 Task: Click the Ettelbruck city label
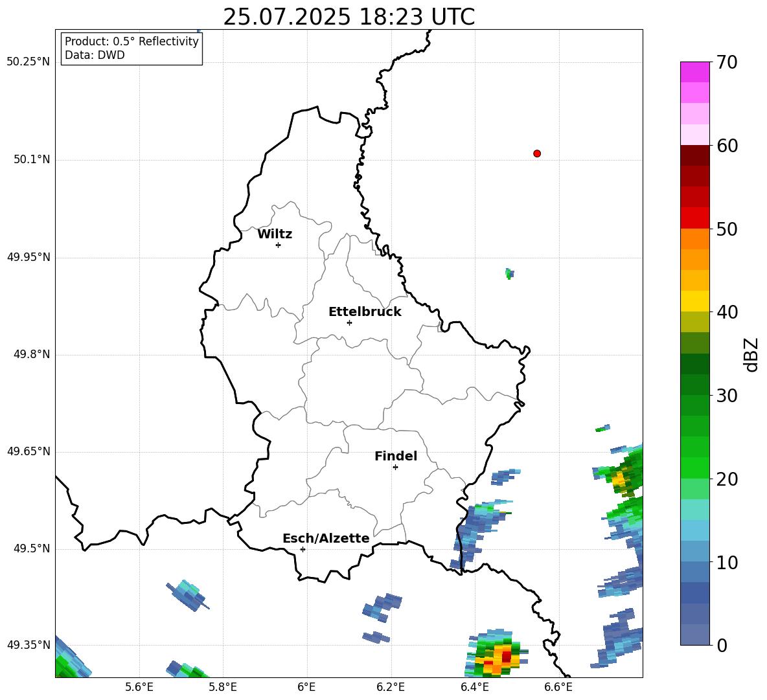(365, 312)
